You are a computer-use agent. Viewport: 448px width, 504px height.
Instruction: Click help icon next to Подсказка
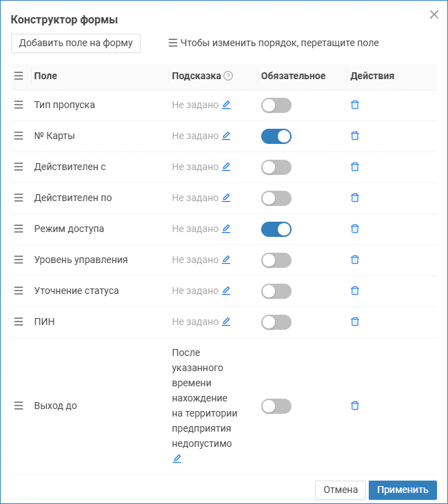(228, 76)
